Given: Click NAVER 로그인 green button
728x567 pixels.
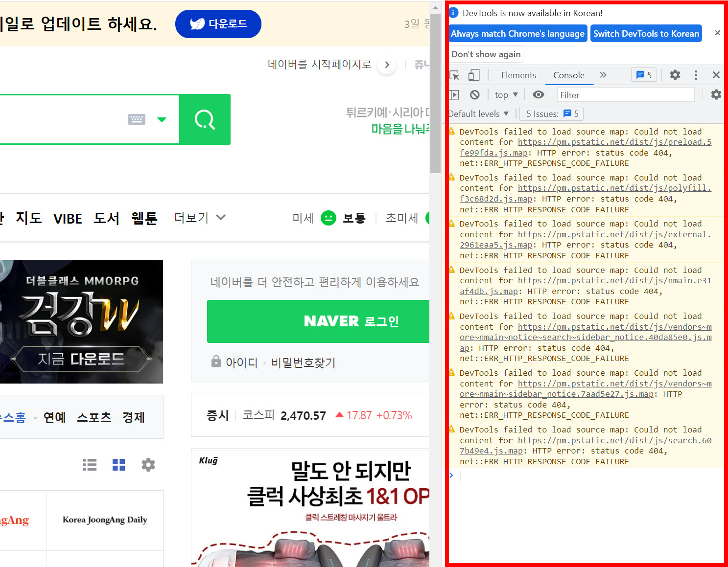Looking at the screenshot, I should click(318, 321).
